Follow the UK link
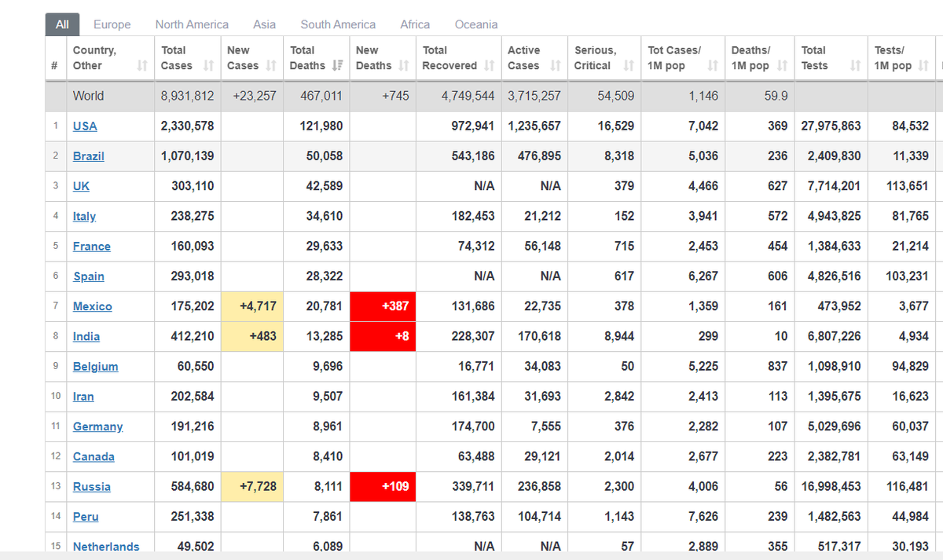Image resolution: width=943 pixels, height=560 pixels. pos(81,186)
